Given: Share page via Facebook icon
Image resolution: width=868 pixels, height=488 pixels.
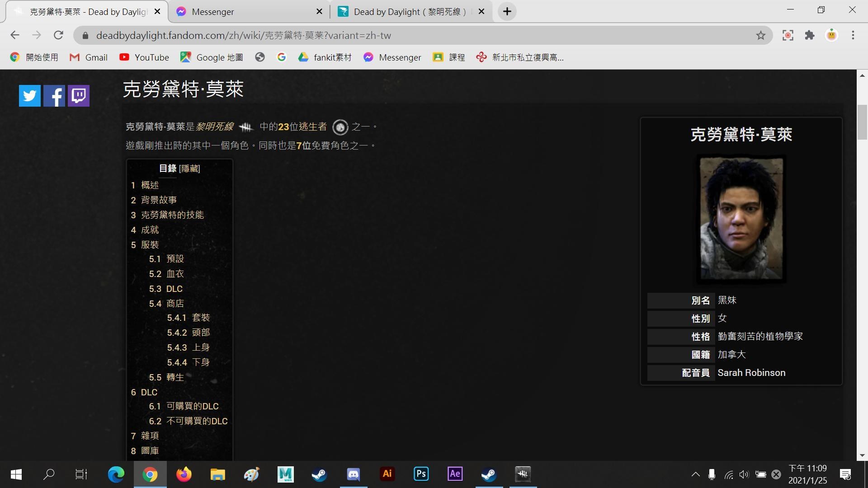Looking at the screenshot, I should pos(54,95).
